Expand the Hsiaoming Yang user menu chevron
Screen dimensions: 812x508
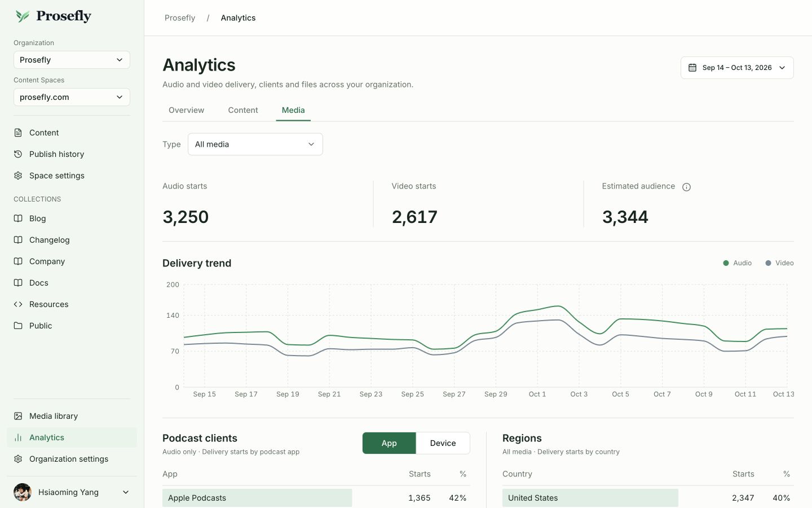[126, 492]
